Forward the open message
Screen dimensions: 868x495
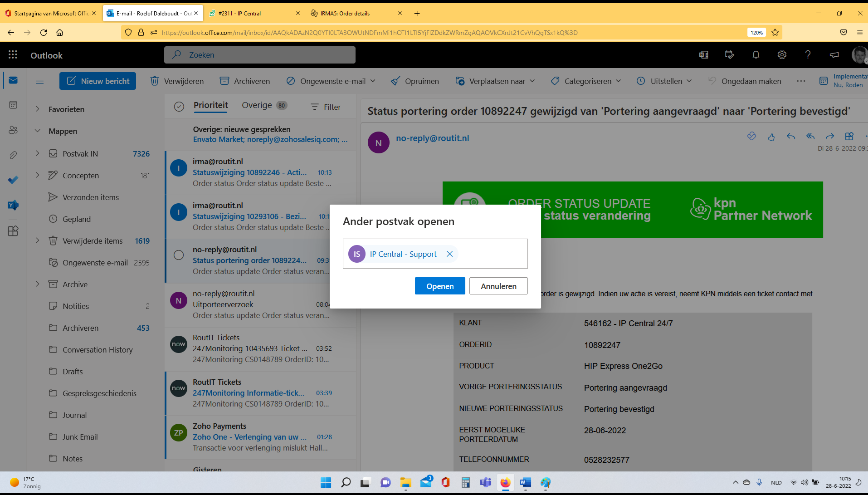pos(830,137)
